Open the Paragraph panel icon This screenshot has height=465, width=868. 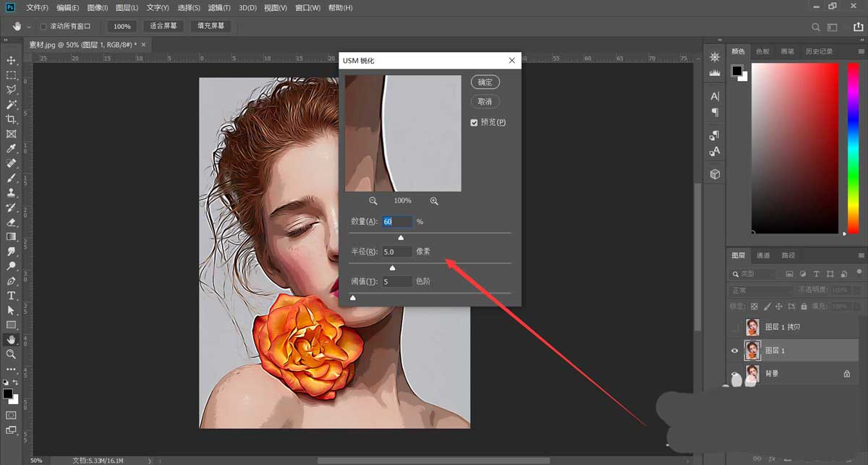[x=715, y=112]
